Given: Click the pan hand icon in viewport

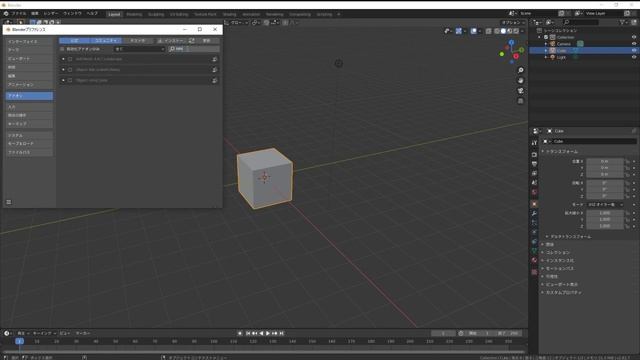Looking at the screenshot, I should 520,80.
